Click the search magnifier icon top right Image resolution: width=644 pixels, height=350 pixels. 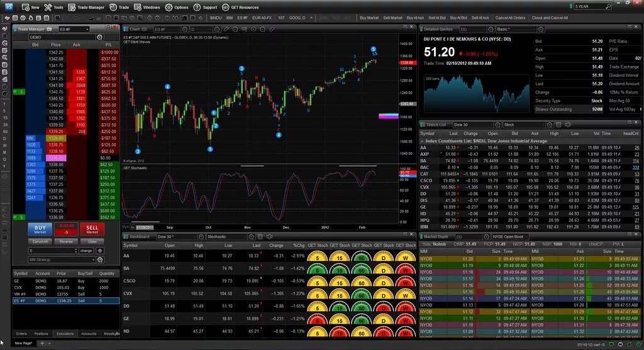[608, 6]
